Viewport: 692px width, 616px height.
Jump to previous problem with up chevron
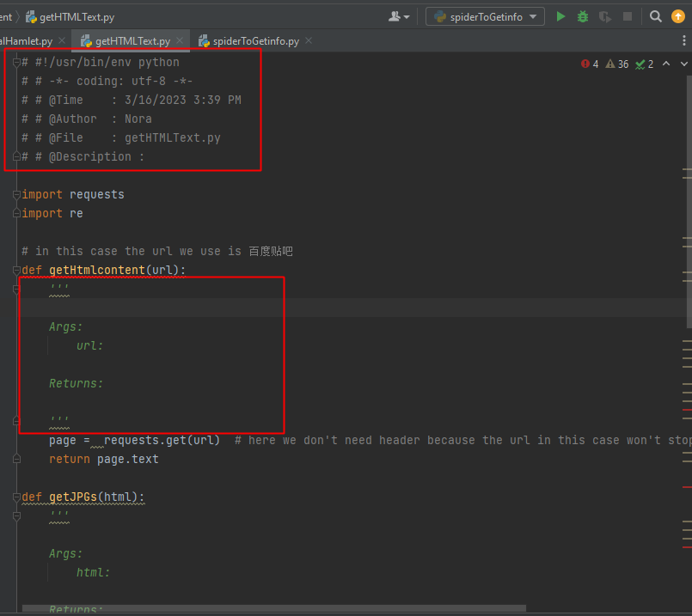pos(664,63)
